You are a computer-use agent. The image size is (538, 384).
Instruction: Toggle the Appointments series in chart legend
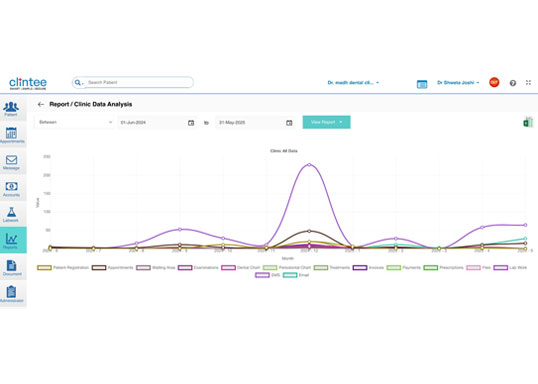(x=113, y=267)
